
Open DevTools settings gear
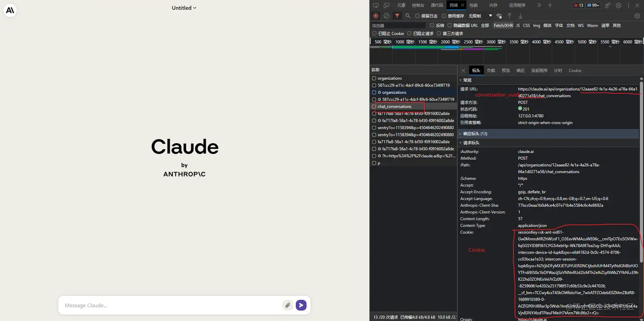point(619,5)
